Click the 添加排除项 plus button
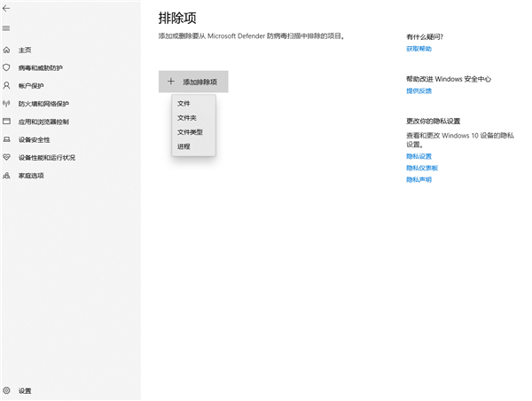The width and height of the screenshot is (532, 401). click(193, 81)
